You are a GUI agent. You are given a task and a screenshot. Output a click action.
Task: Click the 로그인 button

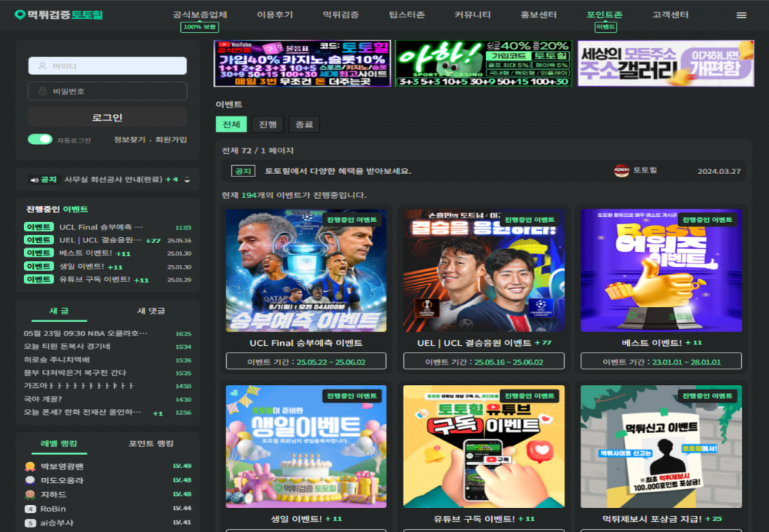pos(107,118)
